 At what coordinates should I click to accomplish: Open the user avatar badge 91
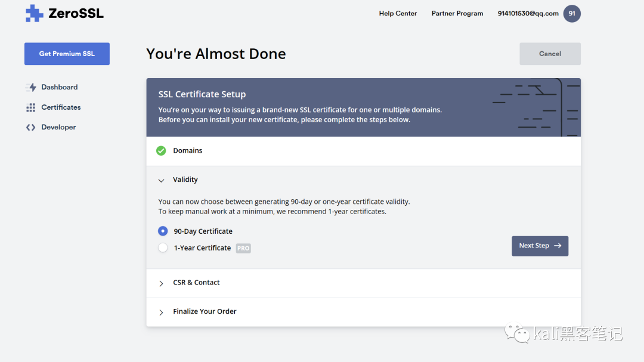point(572,14)
